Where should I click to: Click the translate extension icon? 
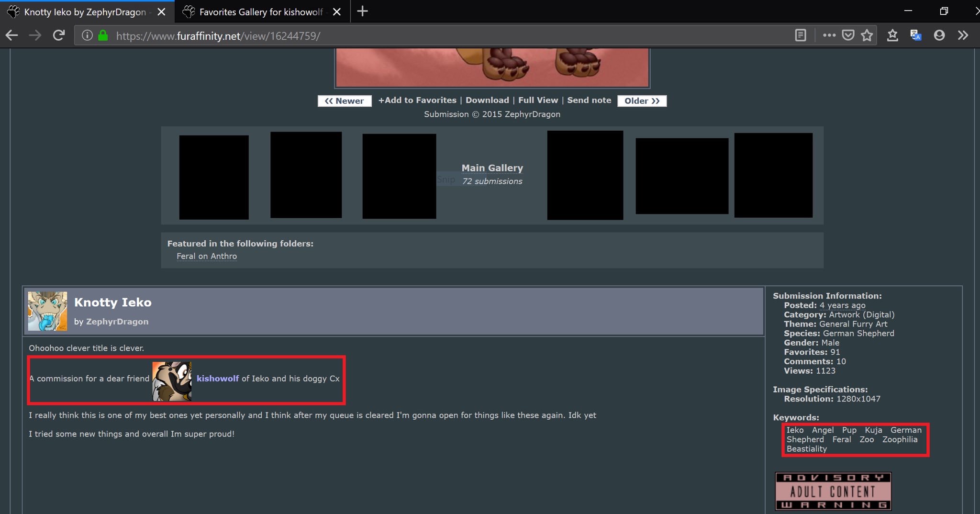point(916,35)
